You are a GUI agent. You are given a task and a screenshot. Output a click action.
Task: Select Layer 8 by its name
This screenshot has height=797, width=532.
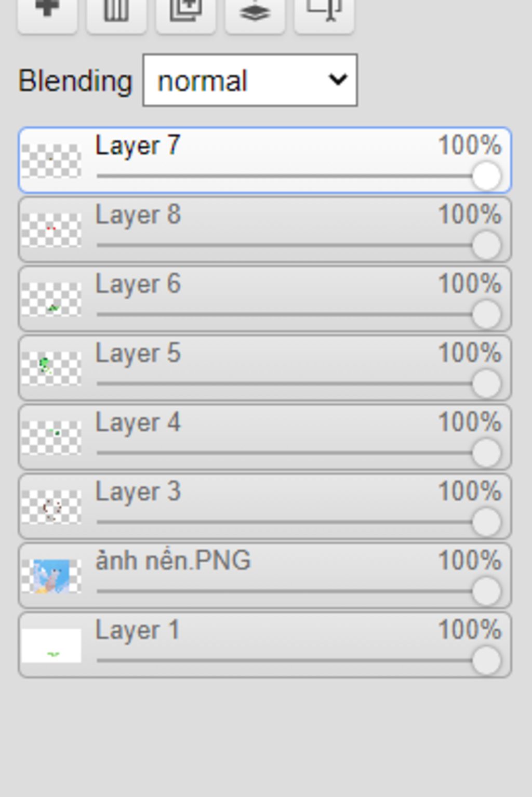[138, 215]
